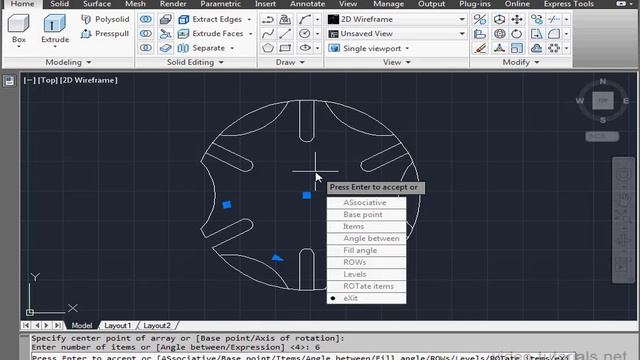Viewport: 640px width, 360px height.
Task: Click the Solid Intersect icon
Action: point(146,48)
